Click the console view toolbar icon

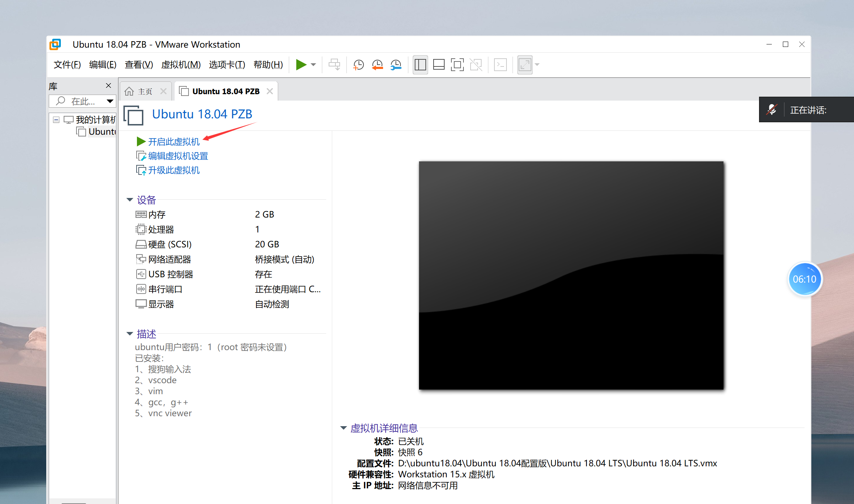[500, 65]
